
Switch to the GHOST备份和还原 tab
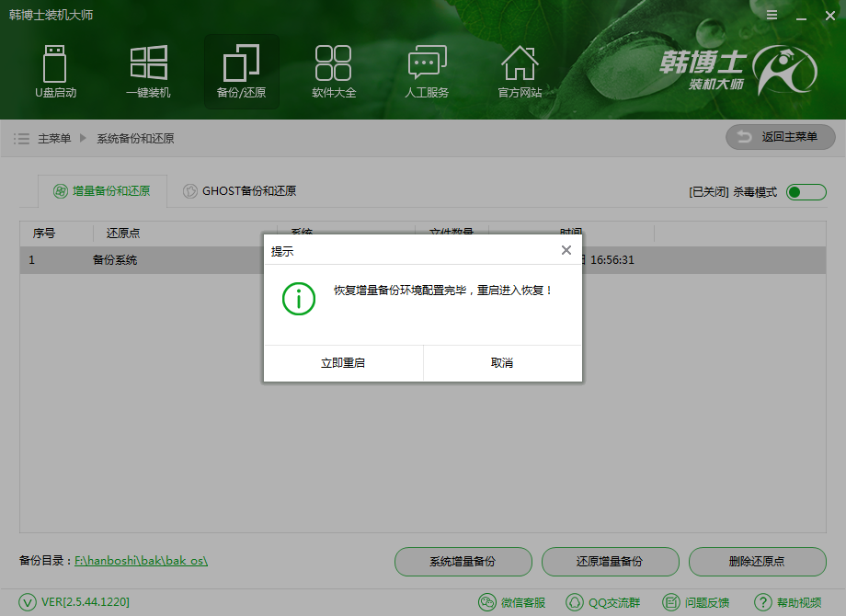(243, 192)
